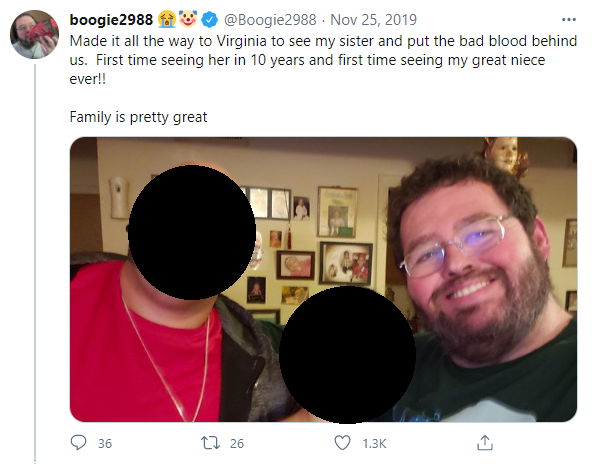Open the @Boogie2988 handle link

tap(270, 20)
